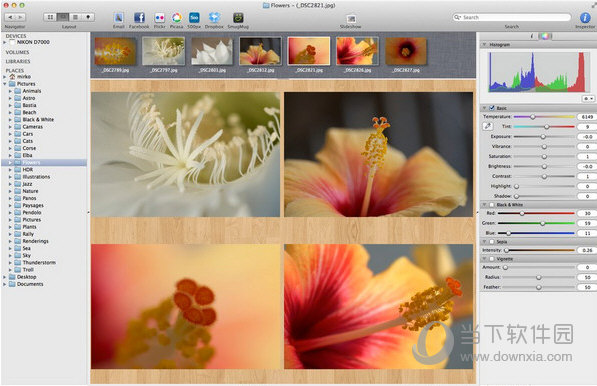This screenshot has height=386, width=597.
Task: Expand the Animals folder
Action: tap(10, 91)
